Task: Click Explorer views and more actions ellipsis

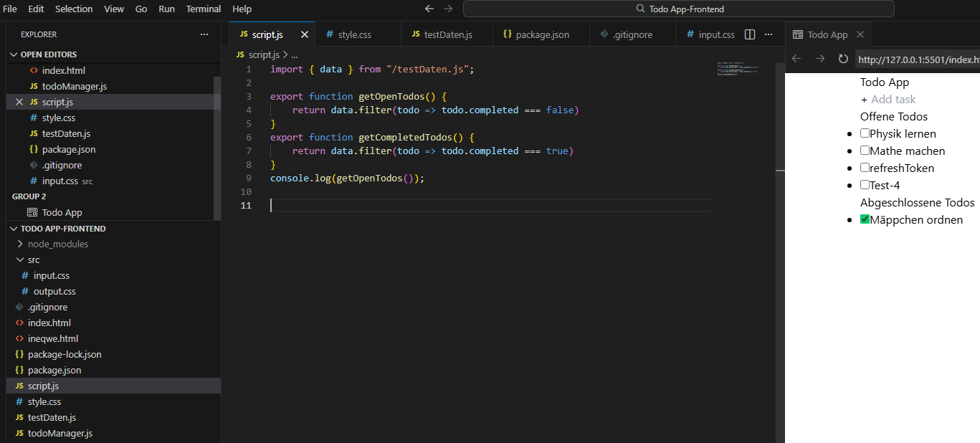Action: click(x=204, y=34)
